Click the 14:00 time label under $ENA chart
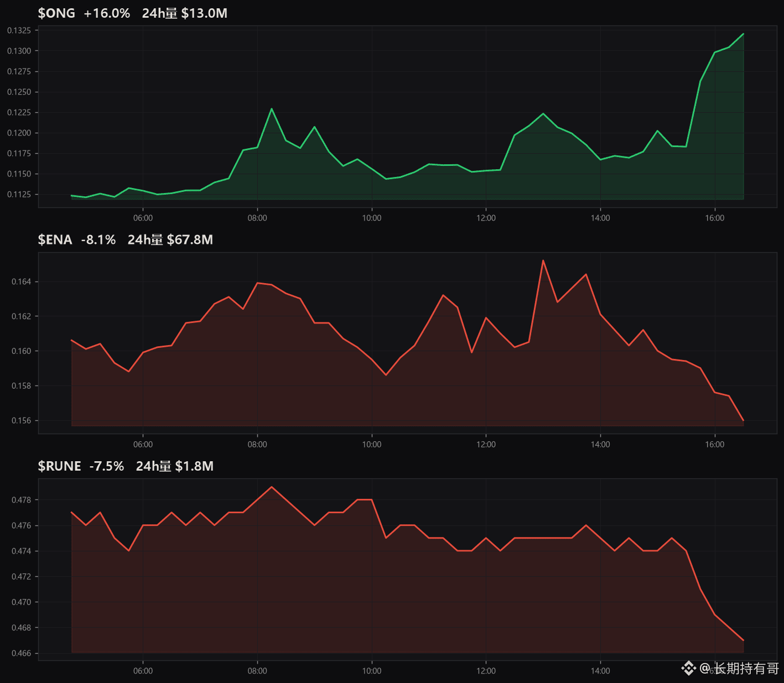Image resolution: width=784 pixels, height=683 pixels. point(600,445)
